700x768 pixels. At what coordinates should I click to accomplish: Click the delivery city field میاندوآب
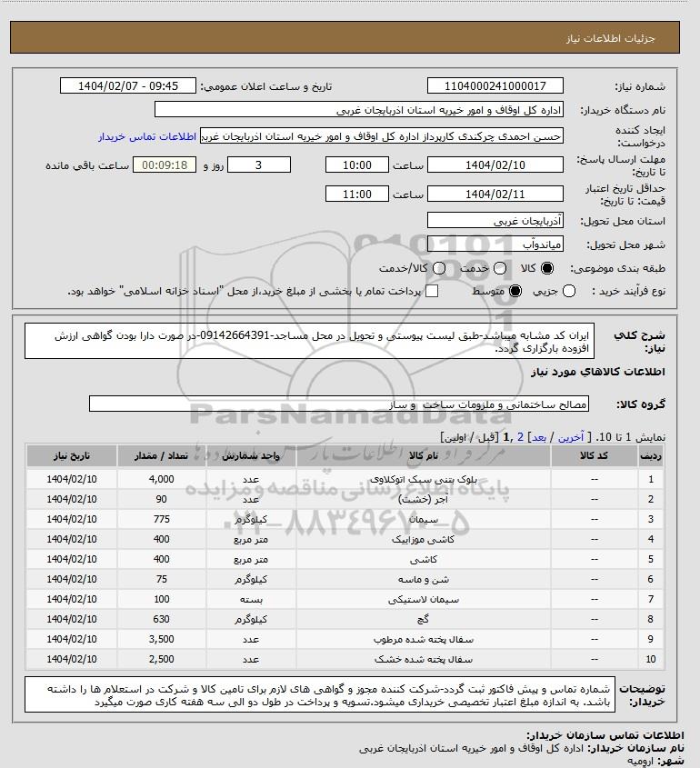click(495, 244)
